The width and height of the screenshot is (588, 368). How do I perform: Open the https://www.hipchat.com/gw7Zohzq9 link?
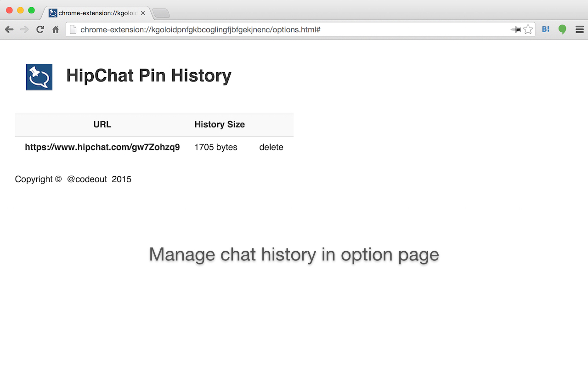click(102, 147)
